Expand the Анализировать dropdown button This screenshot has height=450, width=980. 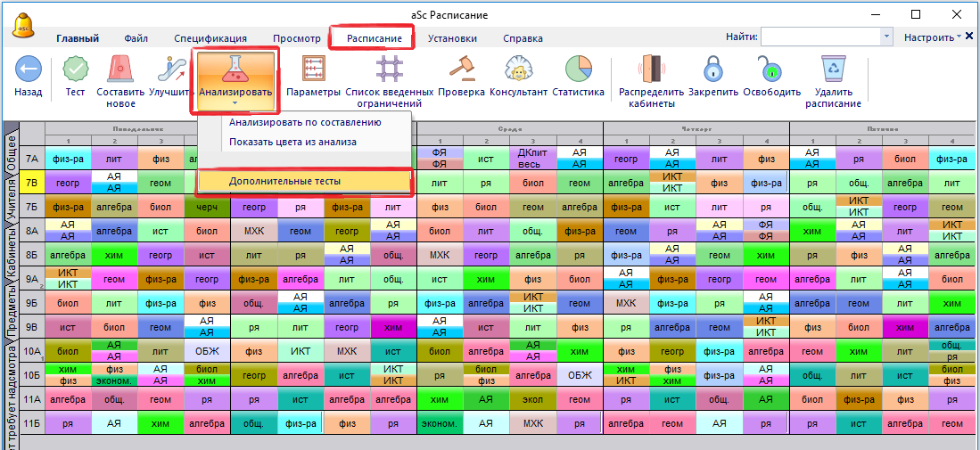click(x=235, y=79)
